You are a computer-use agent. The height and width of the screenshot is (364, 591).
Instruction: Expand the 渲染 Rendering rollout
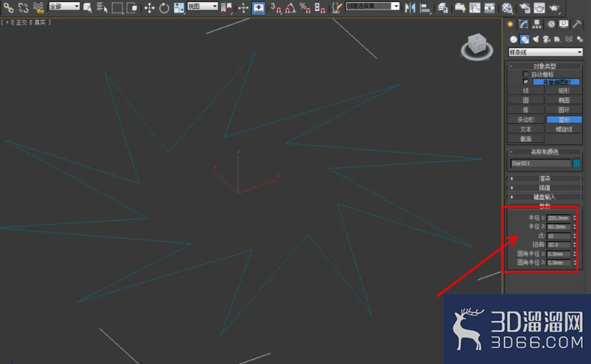tap(545, 178)
